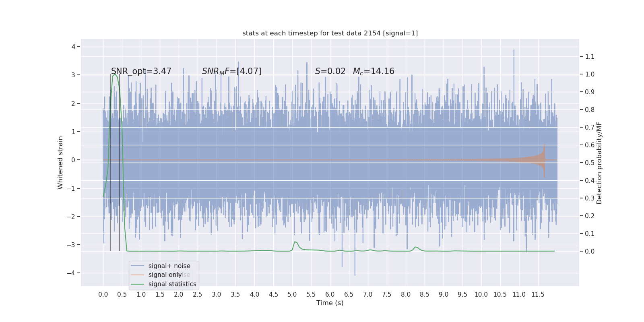Click left y-axis tick label −4
The width and height of the screenshot is (644, 322).
click(x=71, y=273)
